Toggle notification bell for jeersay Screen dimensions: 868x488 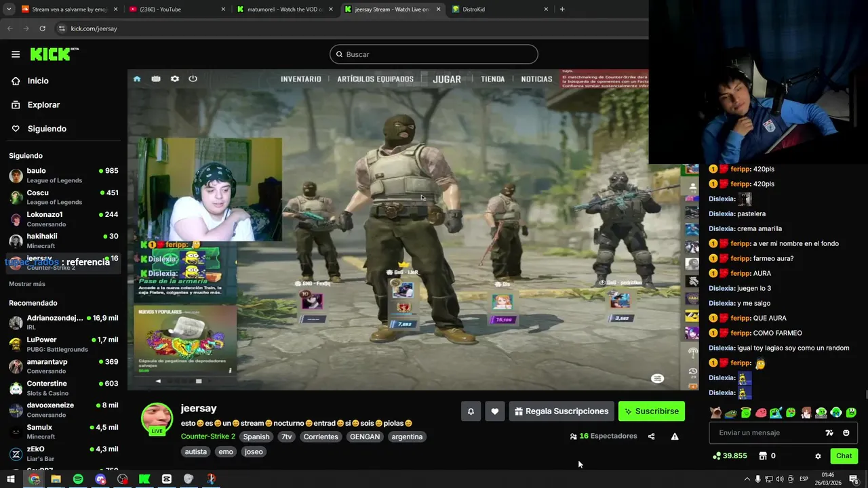[x=471, y=411]
